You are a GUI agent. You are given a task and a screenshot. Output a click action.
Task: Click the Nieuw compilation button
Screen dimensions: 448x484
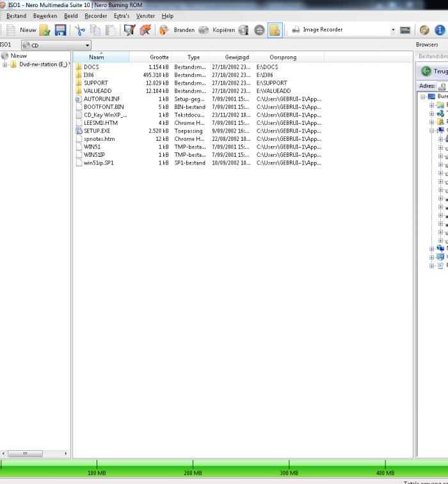point(20,30)
